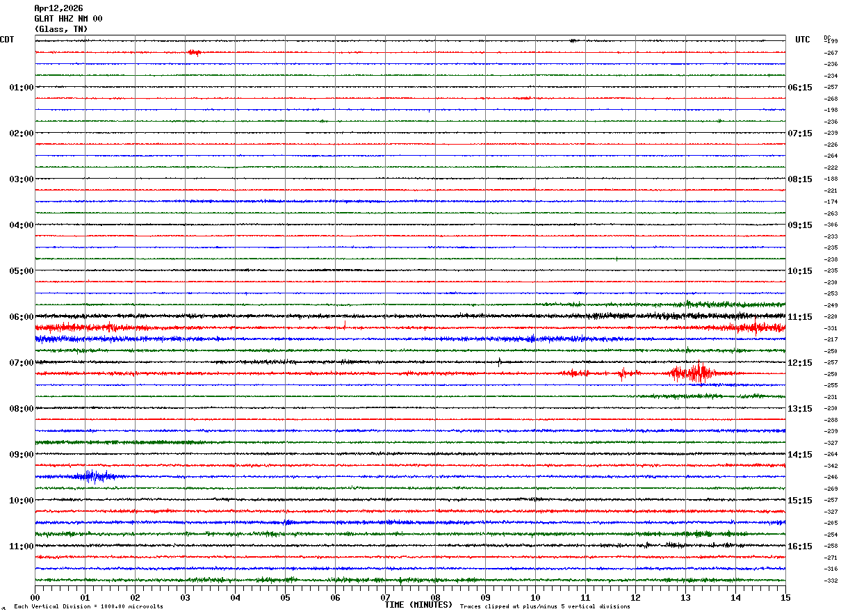Click the 08:15 UTC time label
The height and width of the screenshot is (616, 841).
(x=799, y=179)
